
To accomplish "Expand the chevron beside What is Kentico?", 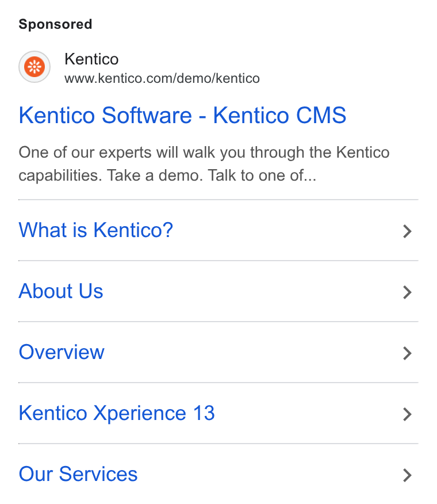I will (x=407, y=231).
